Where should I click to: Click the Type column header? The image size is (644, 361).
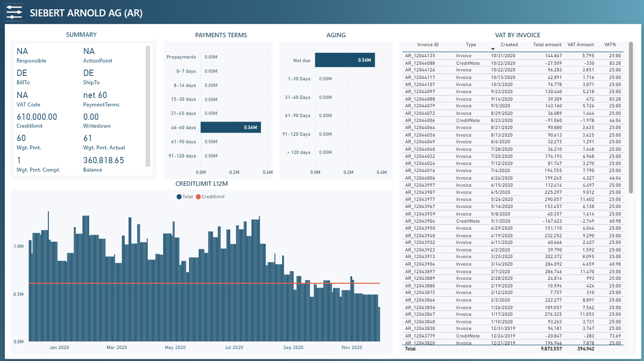(x=471, y=44)
